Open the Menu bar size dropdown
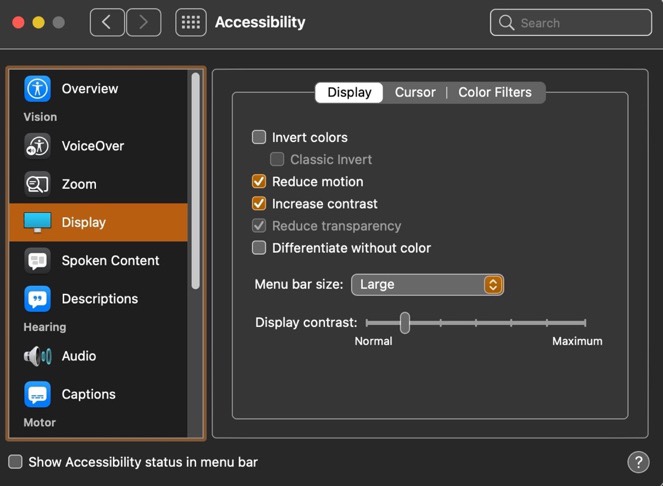Image resolution: width=663 pixels, height=486 pixels. 427,285
